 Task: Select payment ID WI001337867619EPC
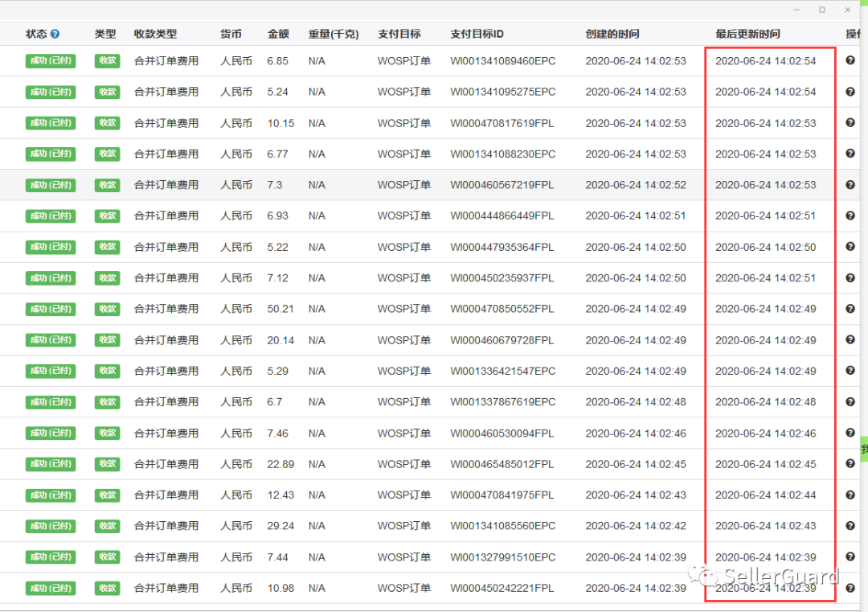(x=502, y=402)
